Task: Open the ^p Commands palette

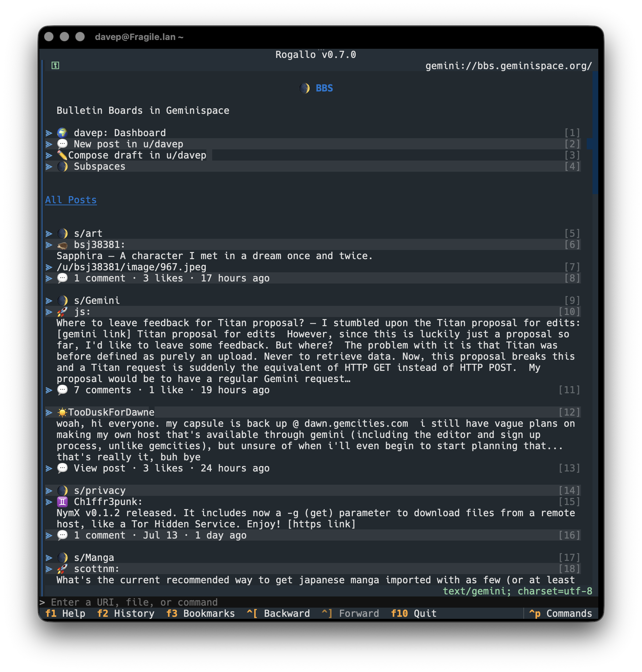Action: 561,613
